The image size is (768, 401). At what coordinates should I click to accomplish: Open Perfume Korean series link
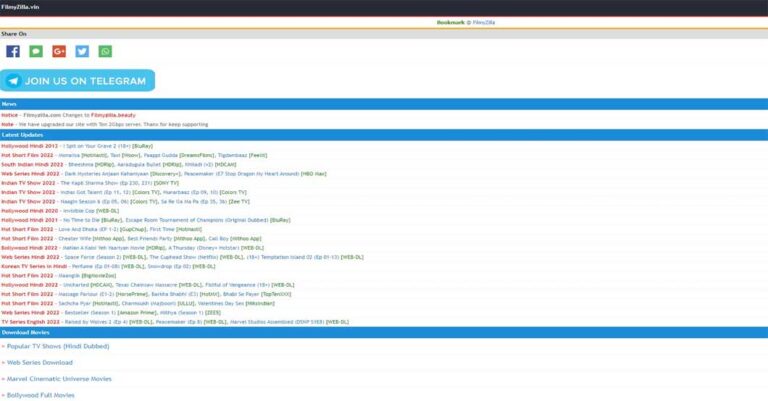(x=96, y=266)
